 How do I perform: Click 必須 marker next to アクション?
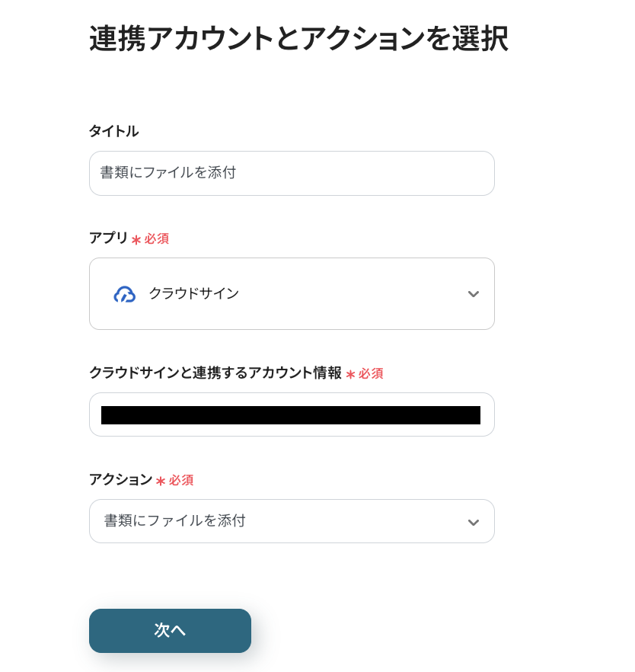[181, 481]
